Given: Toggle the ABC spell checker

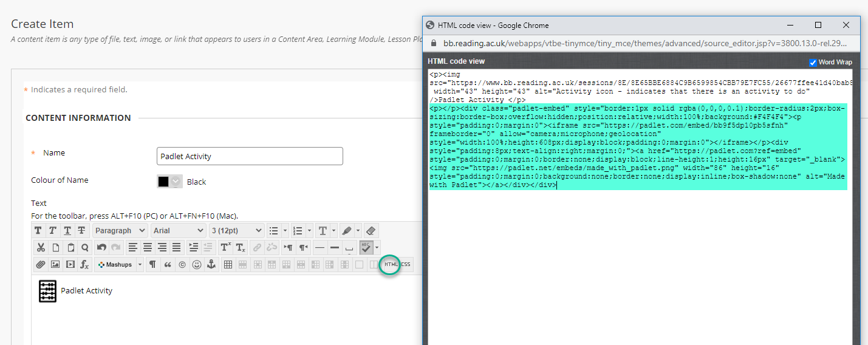Looking at the screenshot, I should click(x=366, y=247).
